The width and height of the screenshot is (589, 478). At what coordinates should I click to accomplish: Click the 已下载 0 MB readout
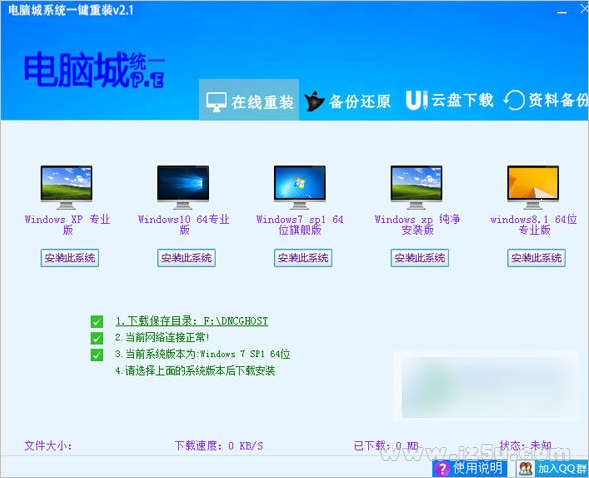click(386, 446)
